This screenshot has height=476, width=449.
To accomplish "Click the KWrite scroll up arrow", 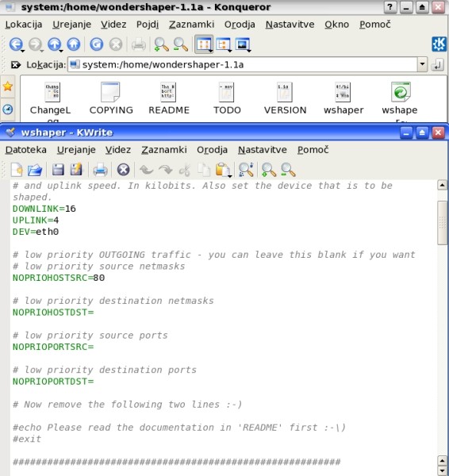I will 442,185.
